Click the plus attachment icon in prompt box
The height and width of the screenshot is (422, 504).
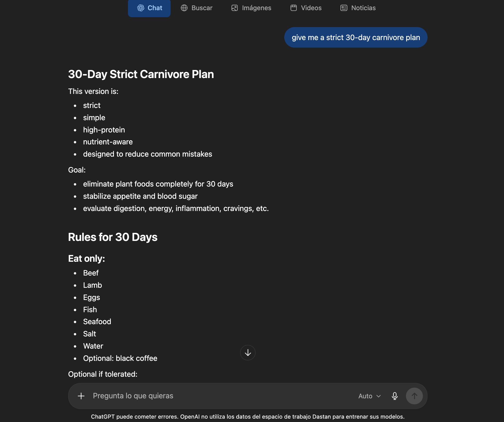coord(81,396)
